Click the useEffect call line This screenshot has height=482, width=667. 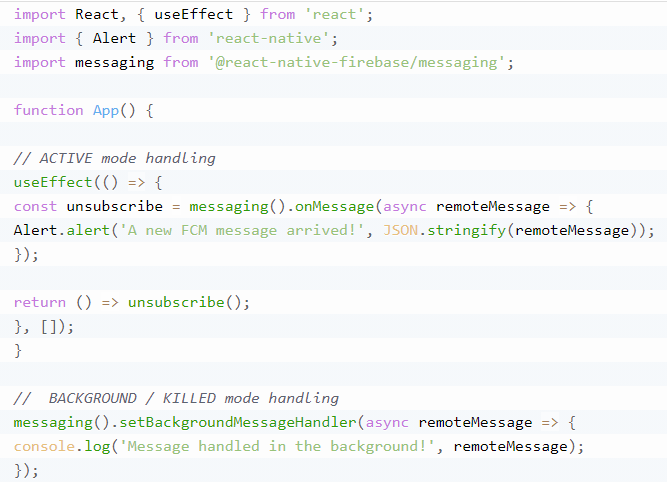click(88, 183)
